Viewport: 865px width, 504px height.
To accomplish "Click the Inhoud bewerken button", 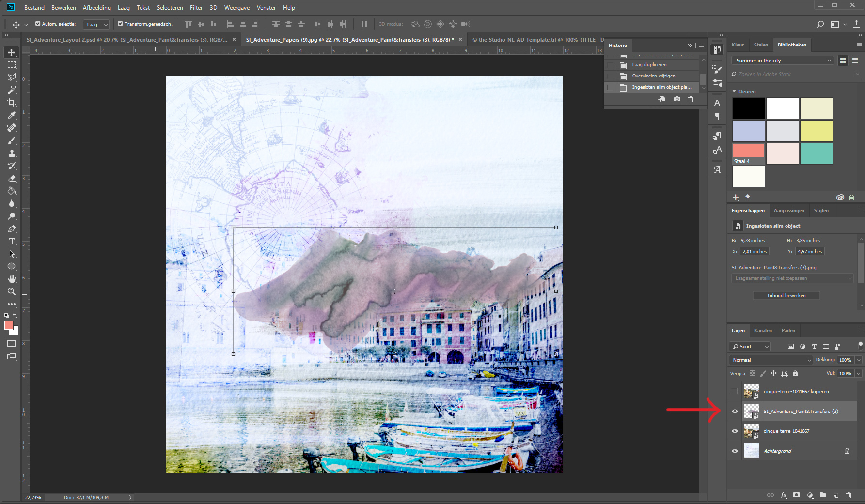I will click(786, 295).
